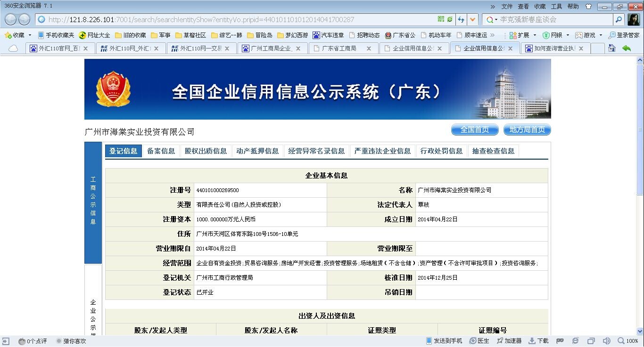This screenshot has height=347, width=644.
Task: Open the 汽车违章 bookmark
Action: coord(328,35)
